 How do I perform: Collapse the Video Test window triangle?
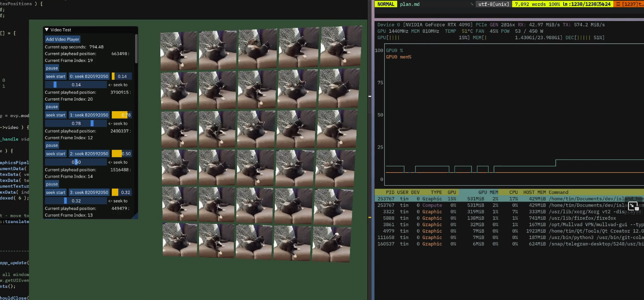click(47, 30)
